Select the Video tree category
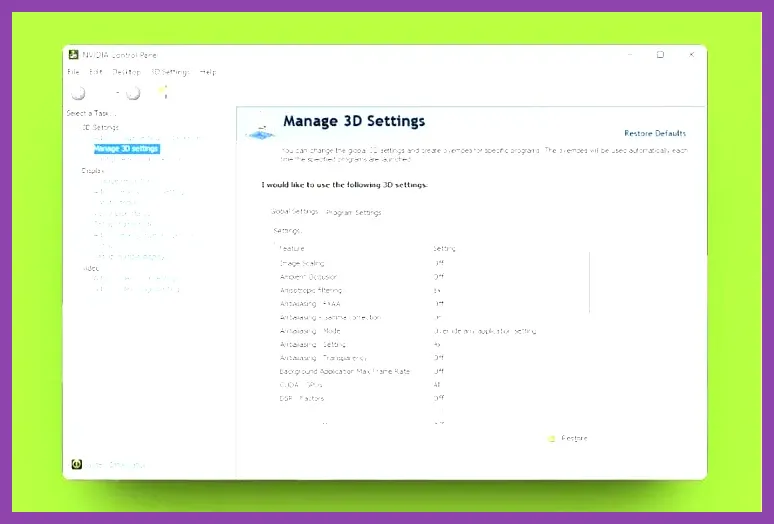The width and height of the screenshot is (774, 524). 91,268
